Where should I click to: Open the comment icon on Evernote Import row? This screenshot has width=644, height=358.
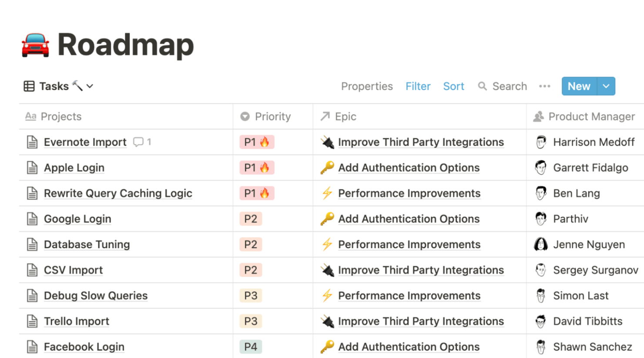coord(138,142)
